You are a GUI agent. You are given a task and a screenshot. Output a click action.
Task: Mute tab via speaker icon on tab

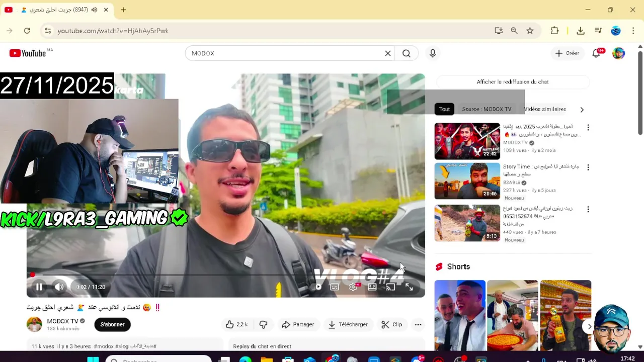pyautogui.click(x=94, y=10)
